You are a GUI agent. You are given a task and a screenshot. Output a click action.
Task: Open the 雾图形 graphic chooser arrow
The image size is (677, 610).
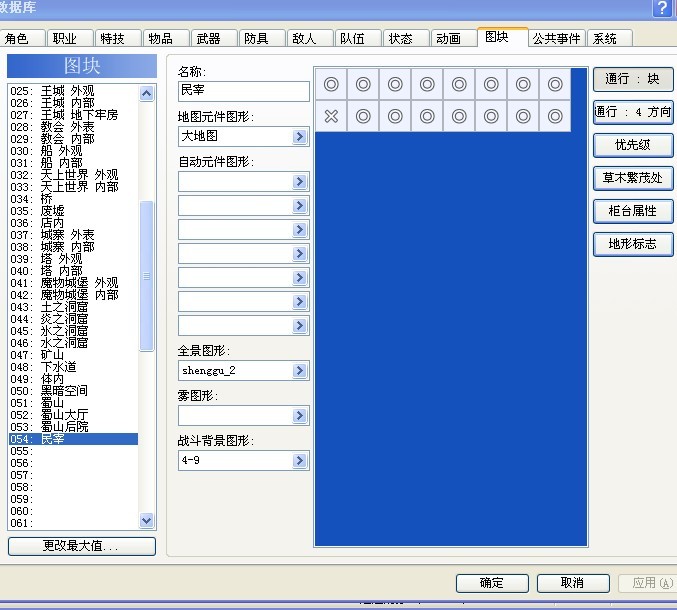[300, 416]
